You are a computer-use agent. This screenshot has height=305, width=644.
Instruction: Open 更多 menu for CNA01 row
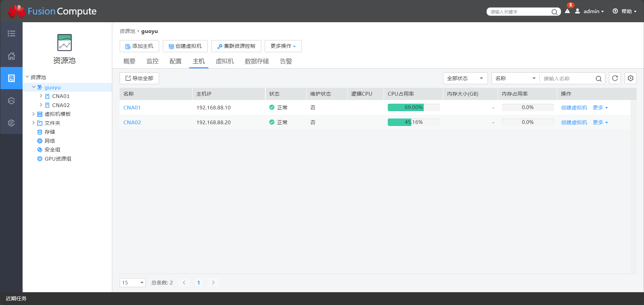click(600, 108)
